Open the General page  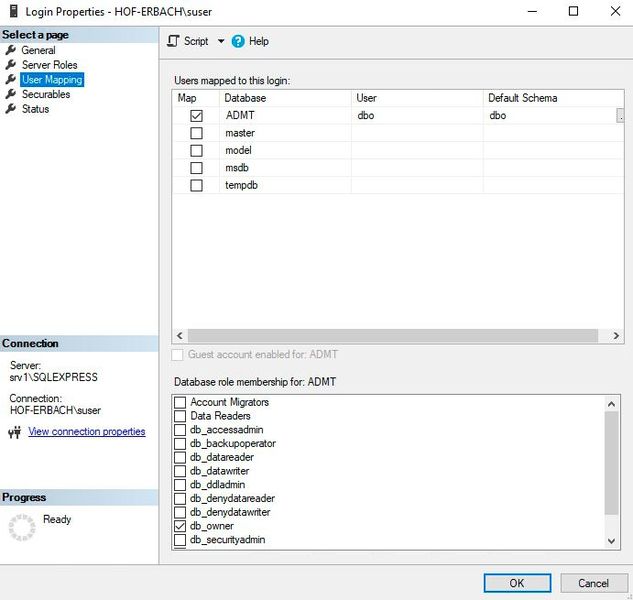(x=38, y=50)
